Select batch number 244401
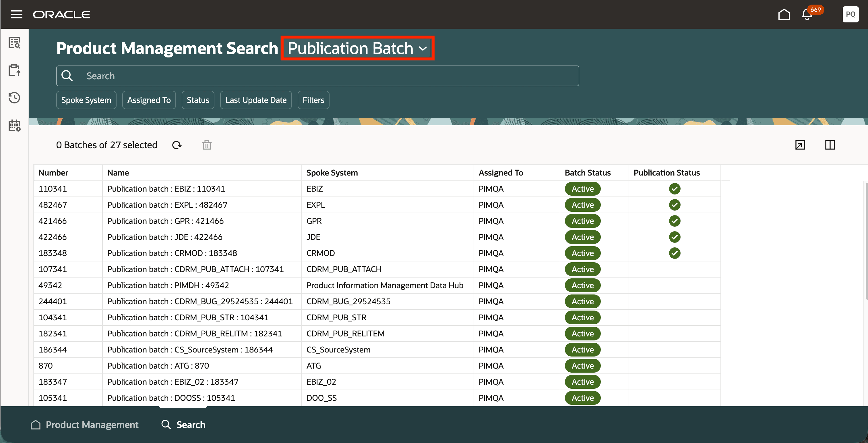Screen dimensions: 868x443 (53, 301)
